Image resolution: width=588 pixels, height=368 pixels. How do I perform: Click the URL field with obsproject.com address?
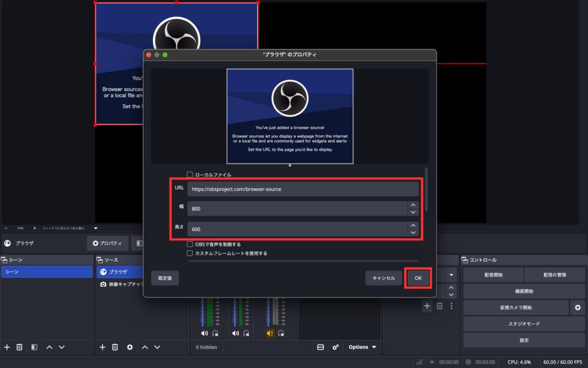(x=303, y=189)
